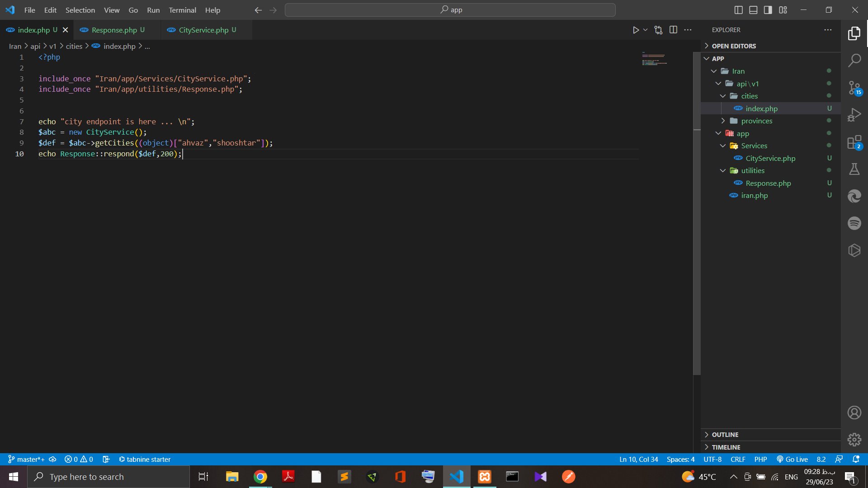Select cities breadcrumb segment

tap(74, 46)
